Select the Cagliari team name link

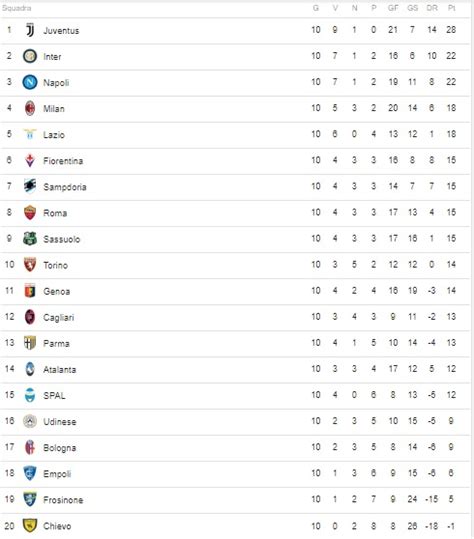tap(58, 318)
